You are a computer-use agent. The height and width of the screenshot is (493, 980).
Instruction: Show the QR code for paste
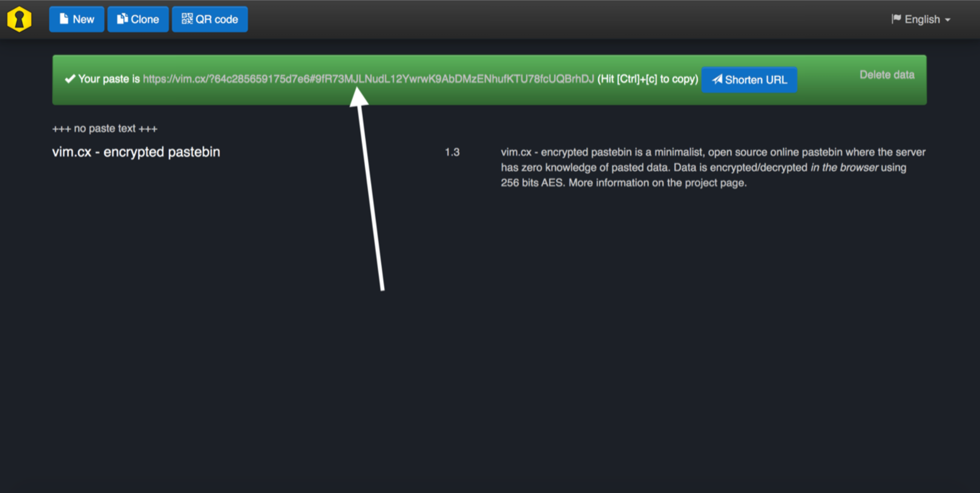(x=209, y=19)
